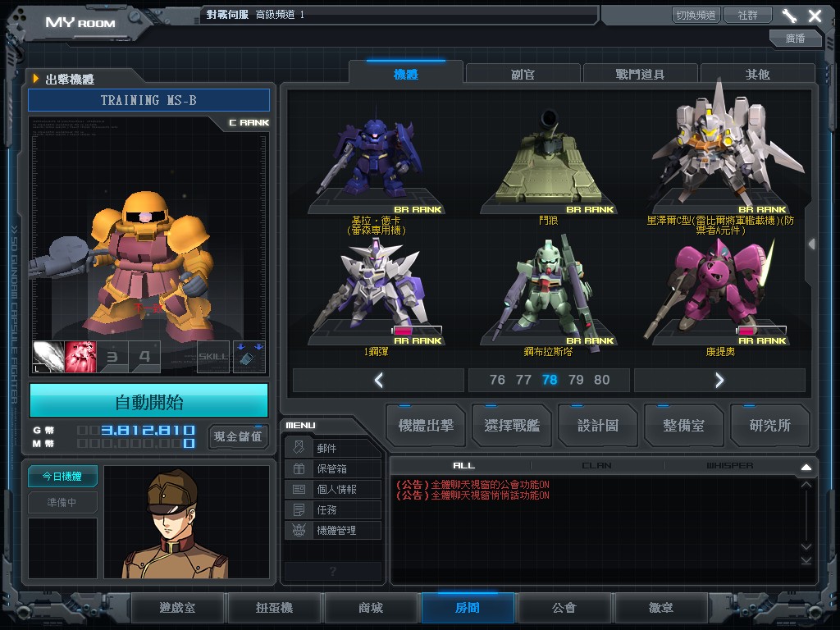Viewport: 840px width, 630px height.
Task: Jump to unit page 79
Action: (x=576, y=380)
